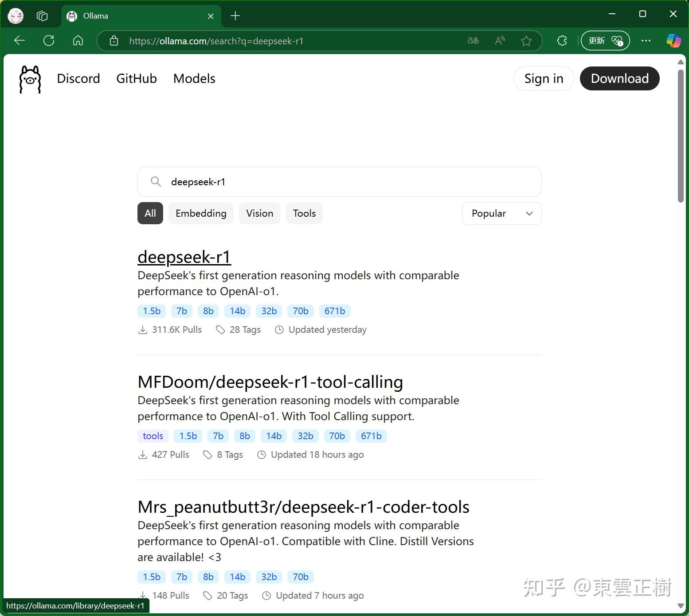The width and height of the screenshot is (689, 616).
Task: Activate the read aloud feature
Action: (x=499, y=40)
